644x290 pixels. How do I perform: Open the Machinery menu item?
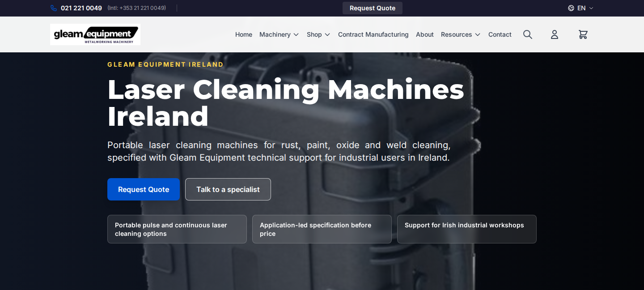click(275, 34)
